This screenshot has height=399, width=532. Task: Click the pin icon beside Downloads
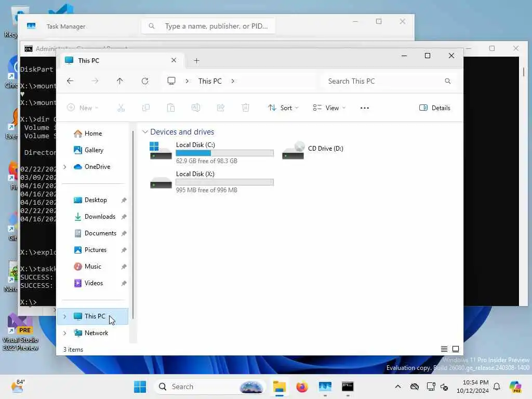tap(124, 217)
